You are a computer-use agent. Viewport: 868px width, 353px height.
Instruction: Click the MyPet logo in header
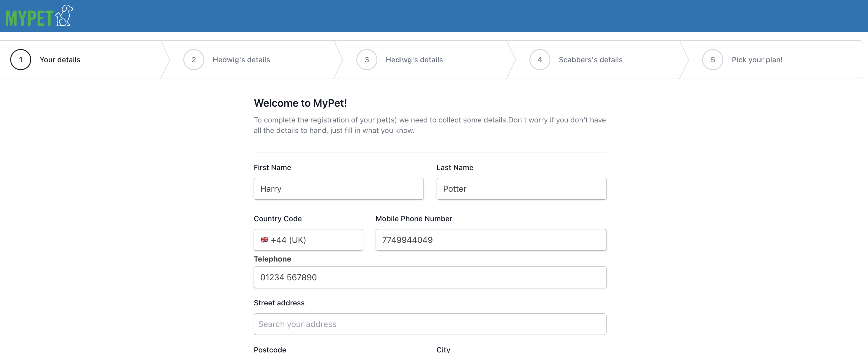tap(39, 15)
